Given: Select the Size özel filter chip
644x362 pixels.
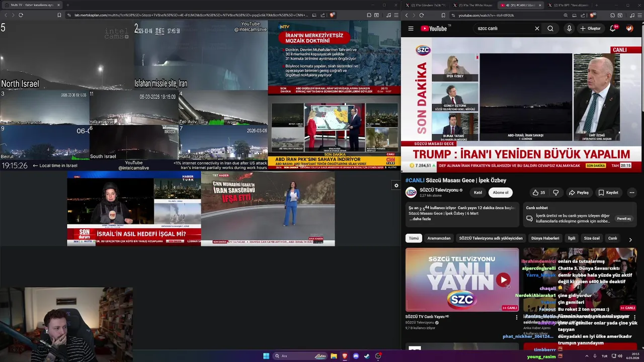Looking at the screenshot, I should click(592, 238).
